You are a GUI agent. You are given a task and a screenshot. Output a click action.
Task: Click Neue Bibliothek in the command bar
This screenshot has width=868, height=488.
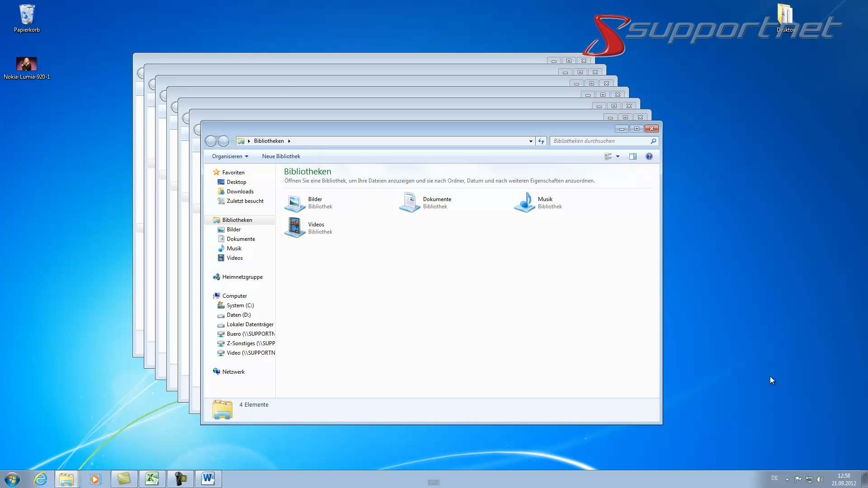coord(281,156)
